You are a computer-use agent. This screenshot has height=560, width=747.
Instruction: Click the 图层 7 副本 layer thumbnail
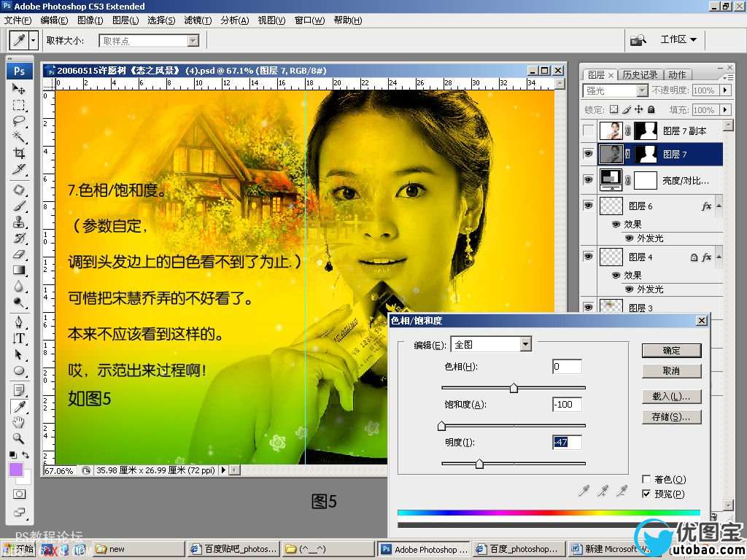(x=611, y=130)
